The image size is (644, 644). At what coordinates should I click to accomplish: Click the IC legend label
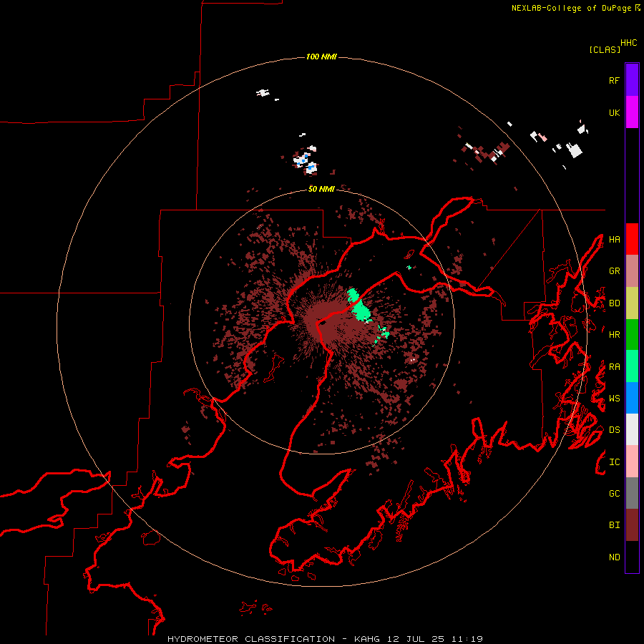pos(614,462)
